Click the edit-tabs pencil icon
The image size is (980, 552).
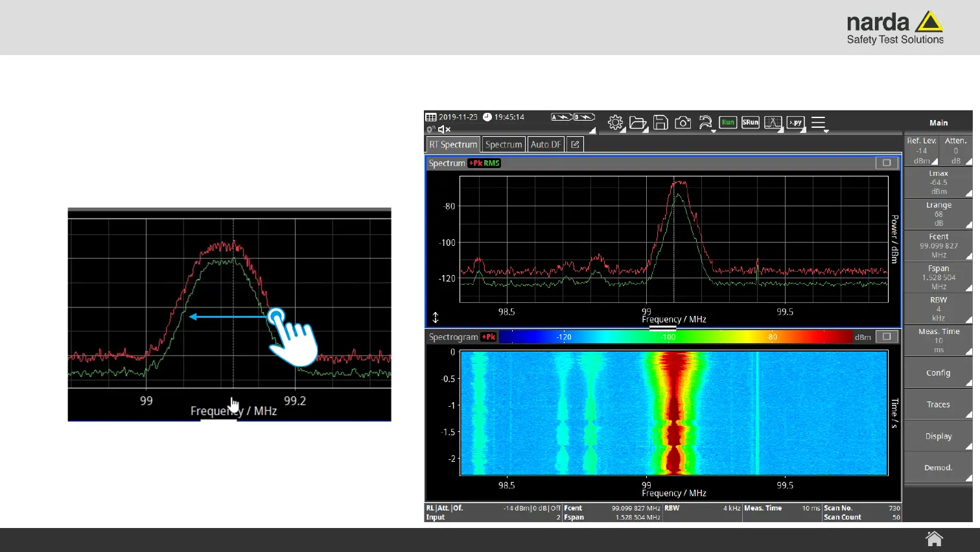[575, 145]
